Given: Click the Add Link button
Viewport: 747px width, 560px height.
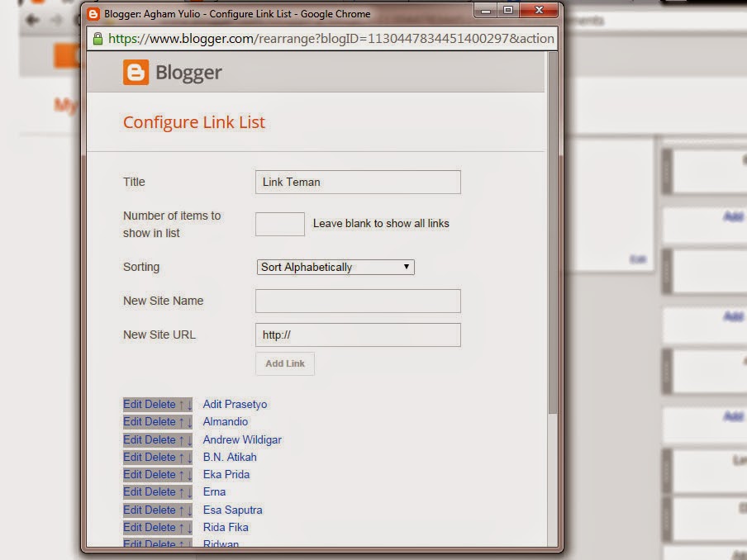Looking at the screenshot, I should click(x=285, y=363).
